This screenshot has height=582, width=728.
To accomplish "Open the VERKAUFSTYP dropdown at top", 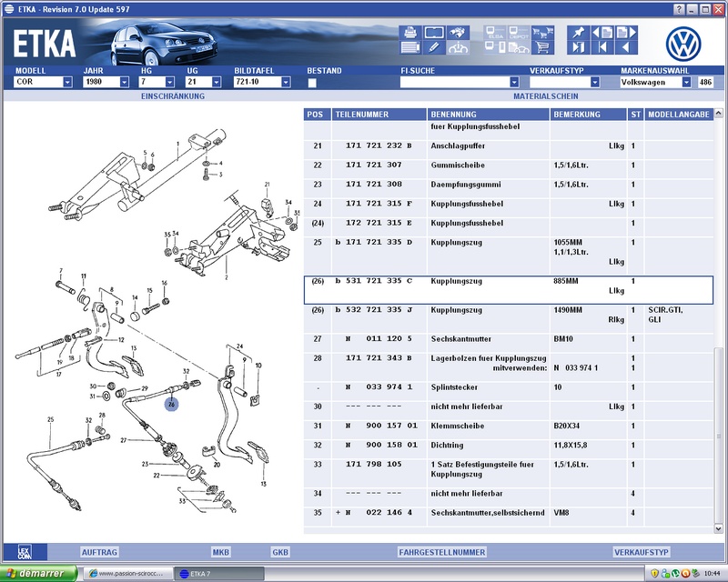I will pyautogui.click(x=595, y=82).
